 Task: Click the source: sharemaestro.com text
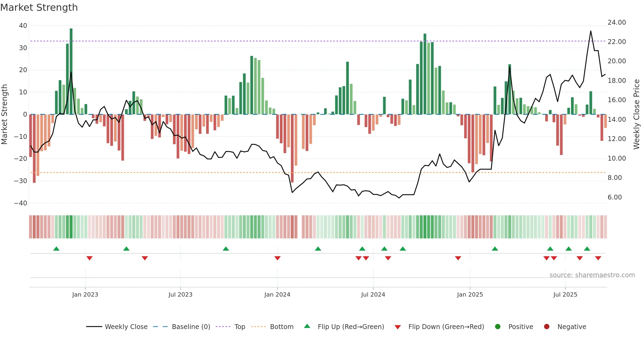coord(592,275)
